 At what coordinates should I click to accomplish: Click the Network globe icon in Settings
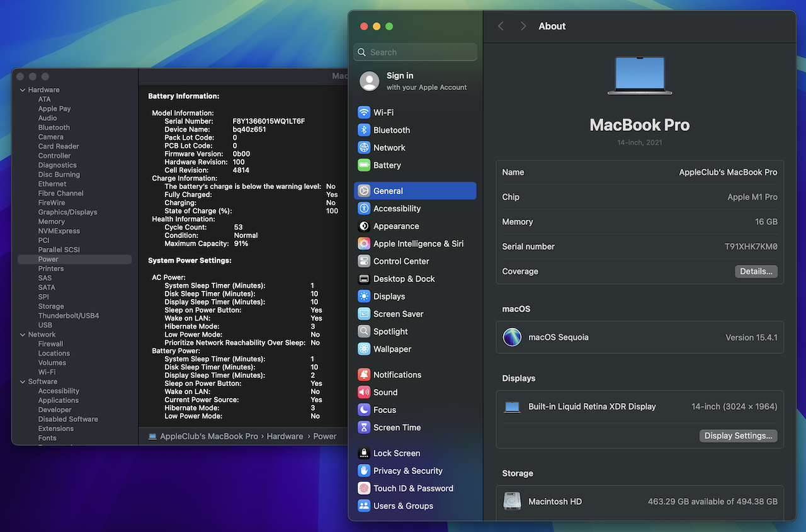click(x=364, y=147)
